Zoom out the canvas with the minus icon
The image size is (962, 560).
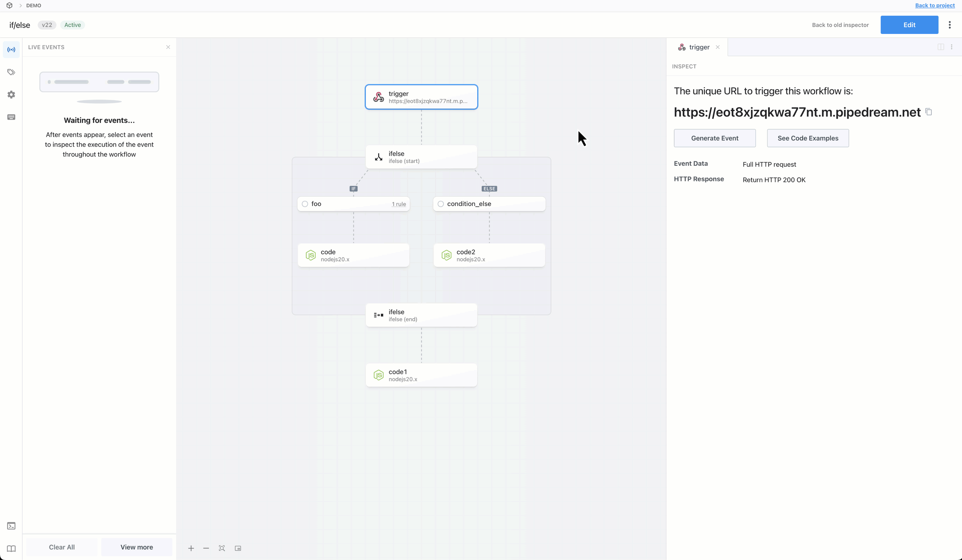pyautogui.click(x=206, y=548)
